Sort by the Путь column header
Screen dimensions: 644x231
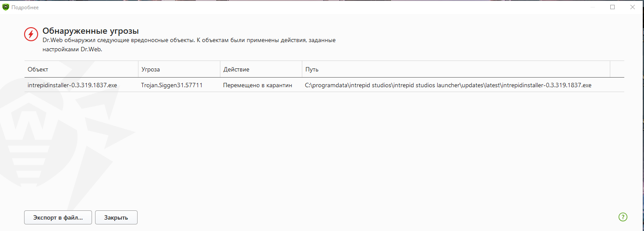pos(456,69)
